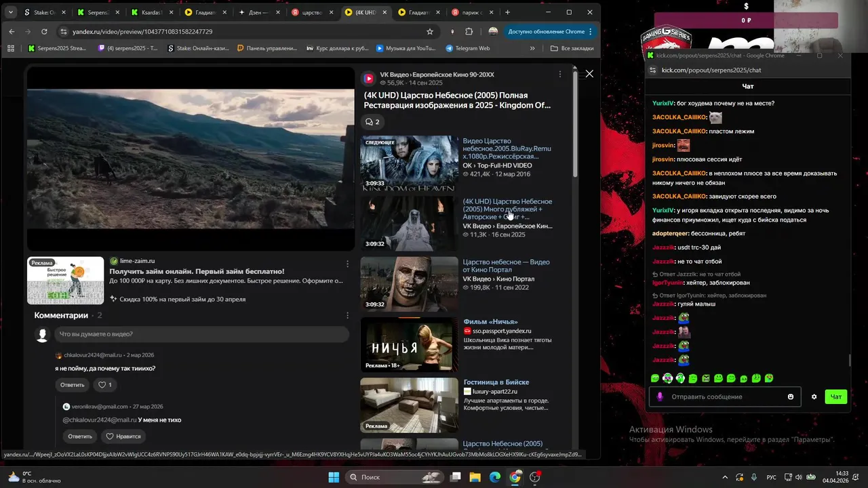
Task: Click the Получить займ онлайн ad headline
Action: 197,271
